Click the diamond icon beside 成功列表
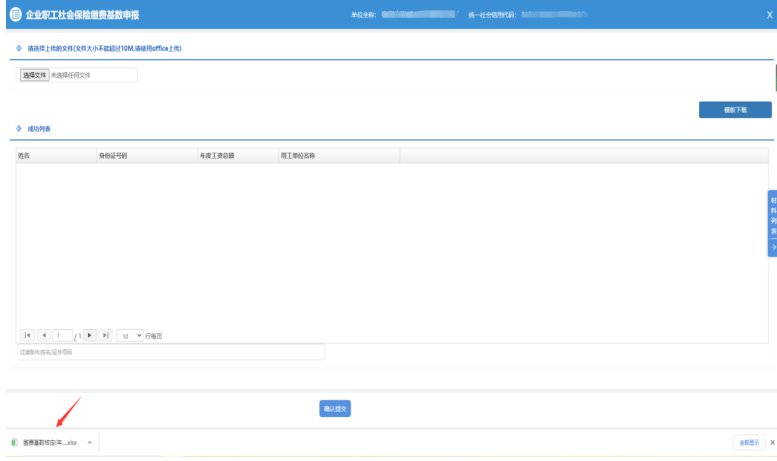777x461 pixels. point(19,129)
